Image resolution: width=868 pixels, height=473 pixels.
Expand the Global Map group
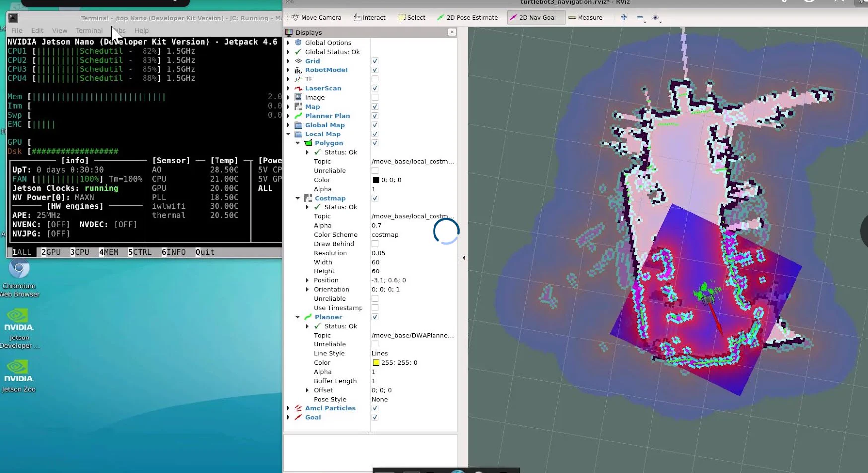pos(288,125)
